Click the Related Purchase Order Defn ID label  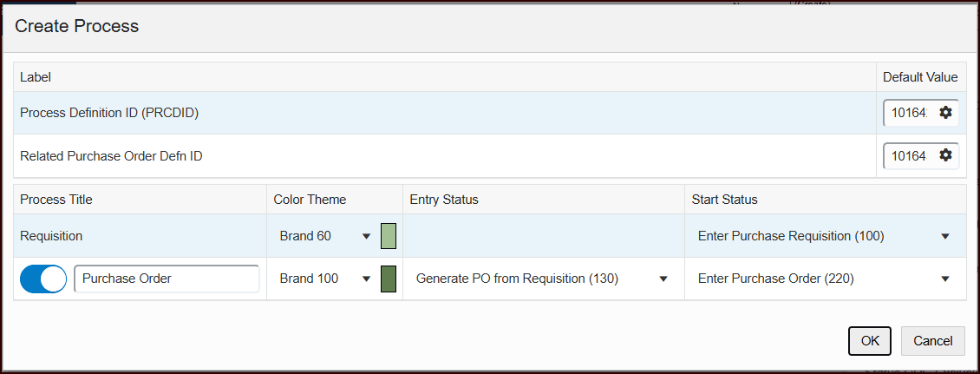tap(111, 155)
